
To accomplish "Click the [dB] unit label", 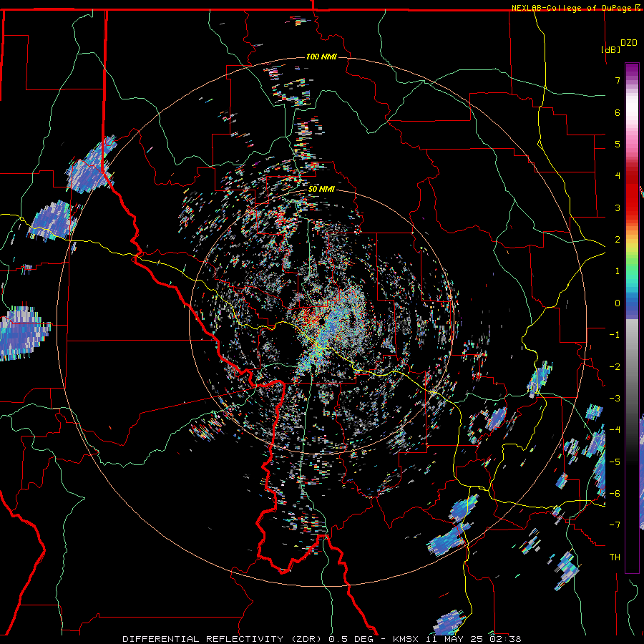I will pyautogui.click(x=610, y=49).
